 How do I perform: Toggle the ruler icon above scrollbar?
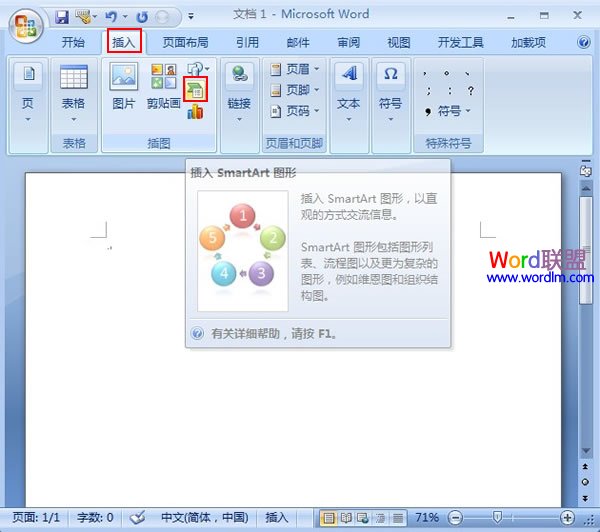click(585, 169)
